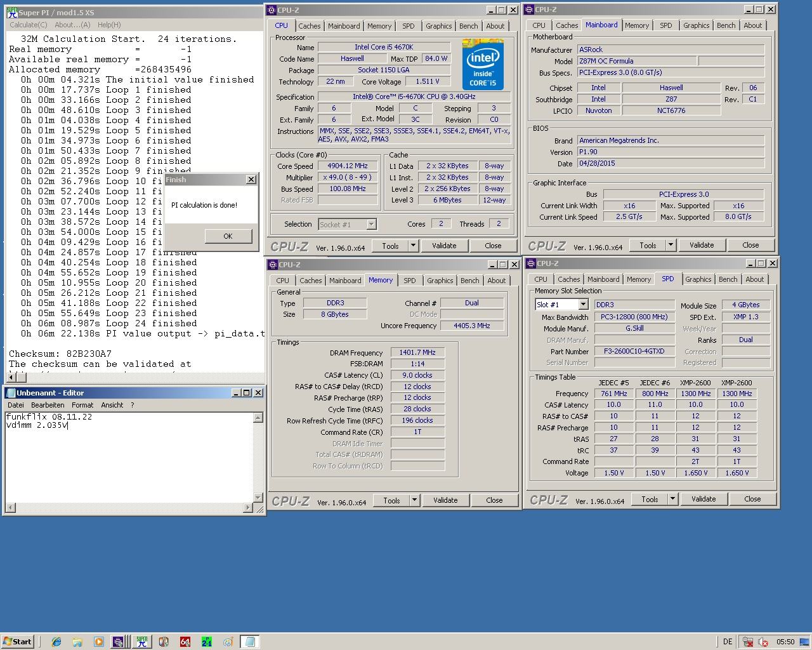Select SPD tab in the CPU window
The width and height of the screenshot is (812, 650).
tap(409, 26)
